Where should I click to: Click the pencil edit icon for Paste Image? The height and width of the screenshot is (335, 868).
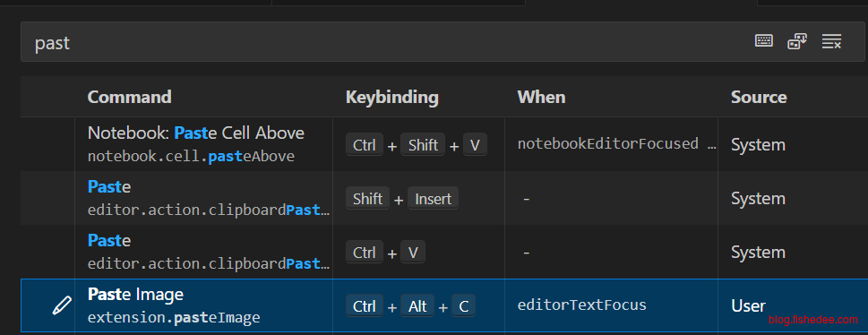point(62,305)
